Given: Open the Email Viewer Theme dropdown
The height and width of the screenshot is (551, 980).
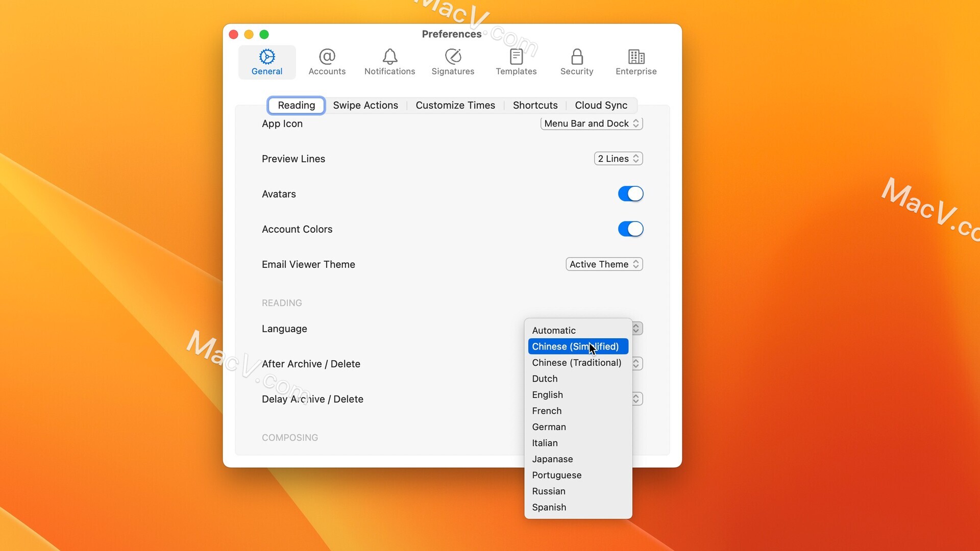Looking at the screenshot, I should [604, 264].
